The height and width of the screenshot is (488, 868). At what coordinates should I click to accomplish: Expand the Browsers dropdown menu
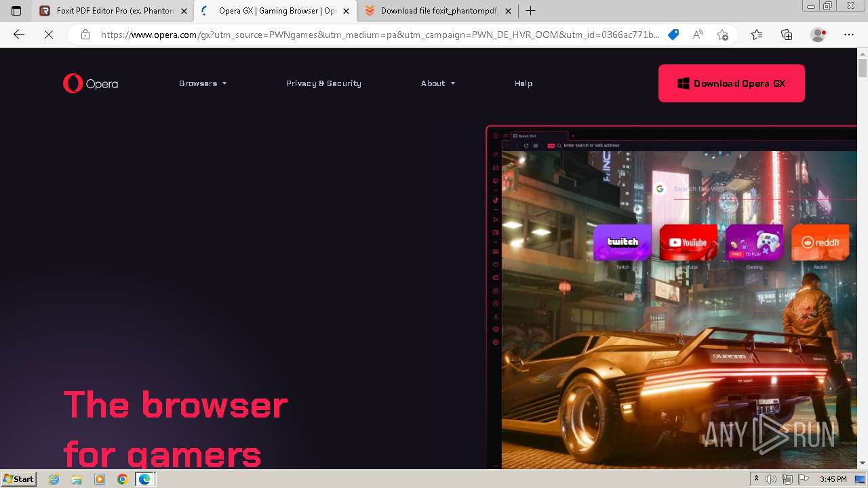(203, 83)
